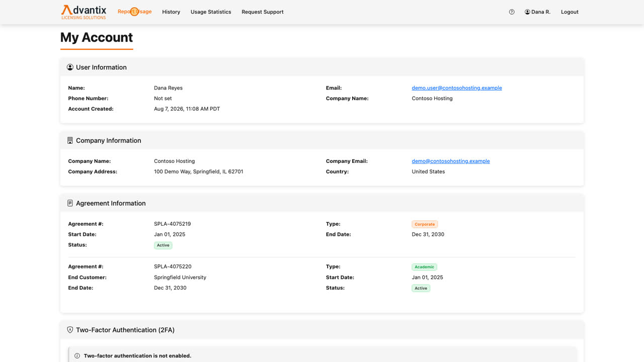
Task: Click the User Information person icon
Action: [70, 67]
